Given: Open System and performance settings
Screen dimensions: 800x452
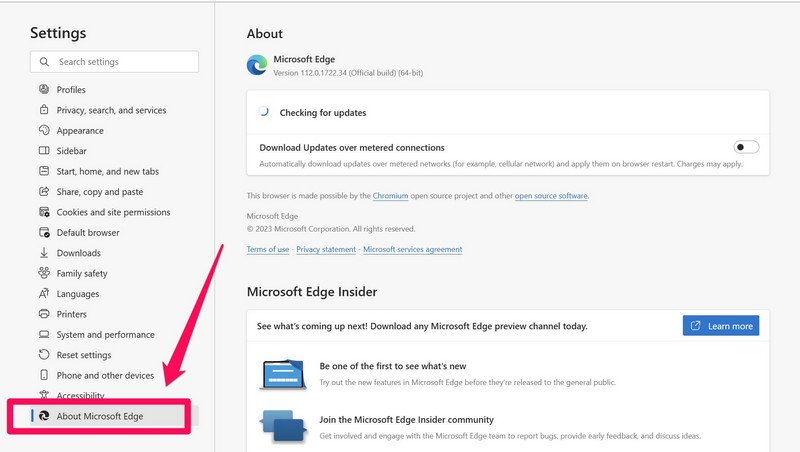Looking at the screenshot, I should [x=106, y=335].
